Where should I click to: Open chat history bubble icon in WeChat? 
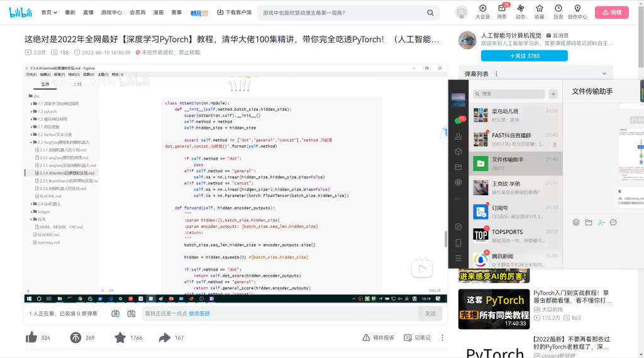click(x=613, y=222)
